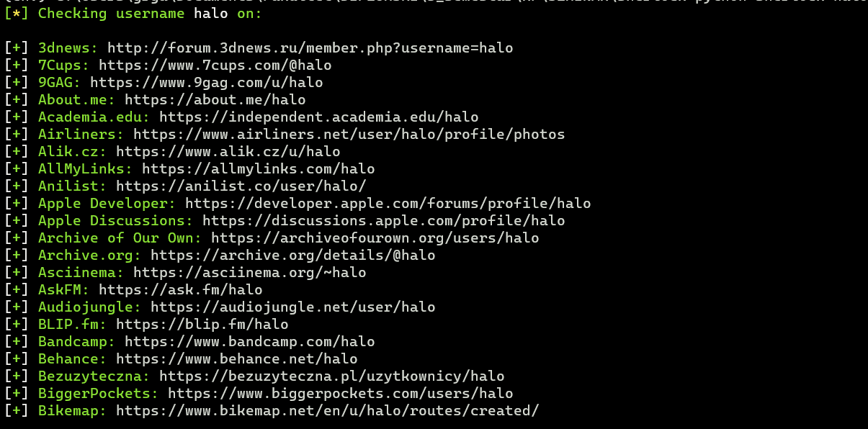Open the 3dnews forum profile URL
The width and height of the screenshot is (868, 429).
310,48
